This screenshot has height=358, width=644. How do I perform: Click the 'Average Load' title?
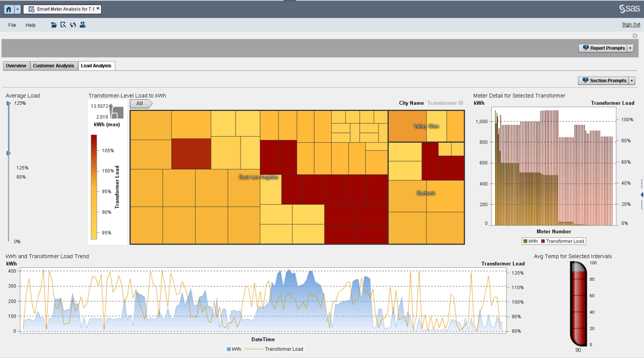[23, 96]
